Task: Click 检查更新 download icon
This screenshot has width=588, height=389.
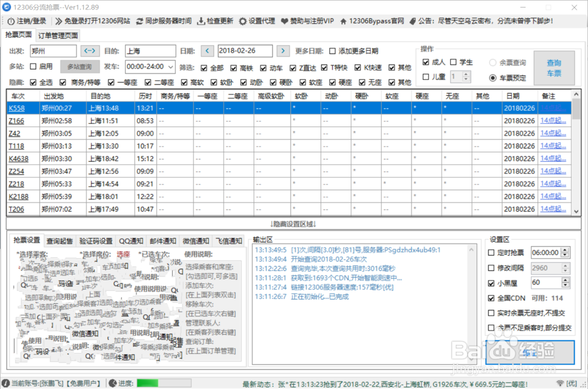Action: [x=201, y=21]
